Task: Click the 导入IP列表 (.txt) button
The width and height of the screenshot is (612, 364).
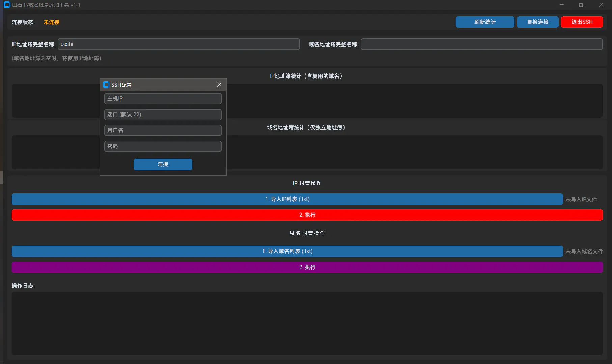Action: tap(287, 199)
